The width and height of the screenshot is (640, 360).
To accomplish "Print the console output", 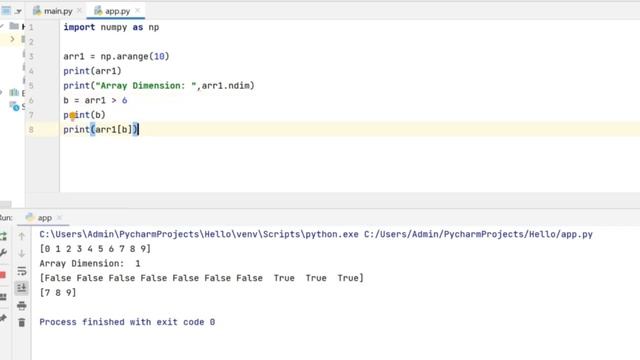I will coord(22,305).
